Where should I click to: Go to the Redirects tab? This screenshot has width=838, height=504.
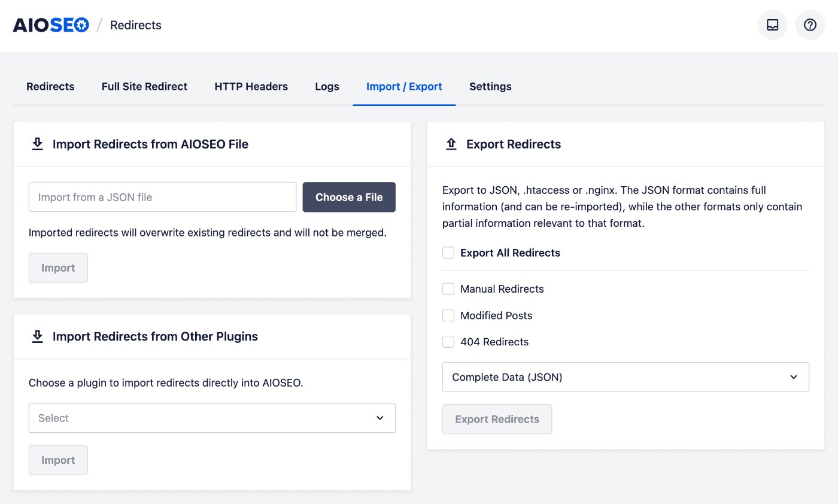pos(50,86)
